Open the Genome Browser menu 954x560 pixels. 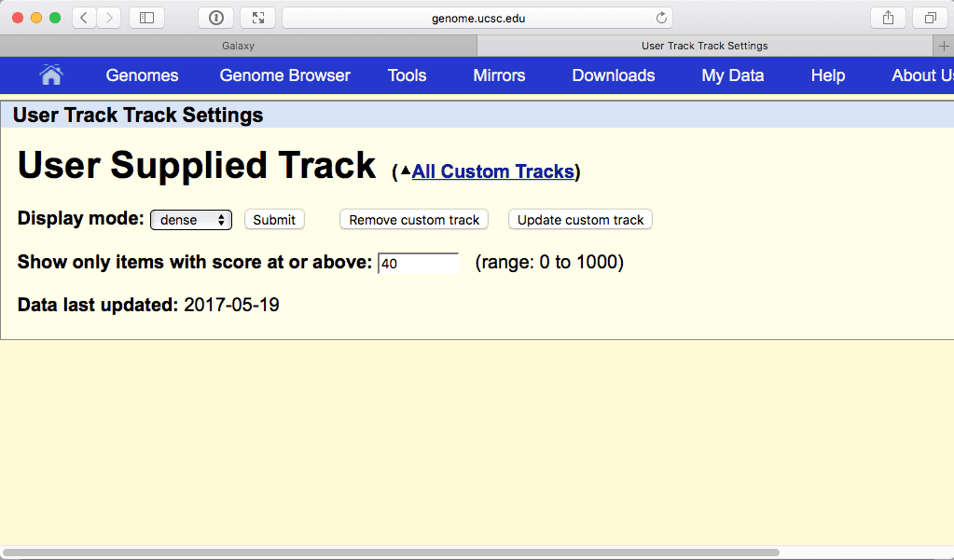284,75
